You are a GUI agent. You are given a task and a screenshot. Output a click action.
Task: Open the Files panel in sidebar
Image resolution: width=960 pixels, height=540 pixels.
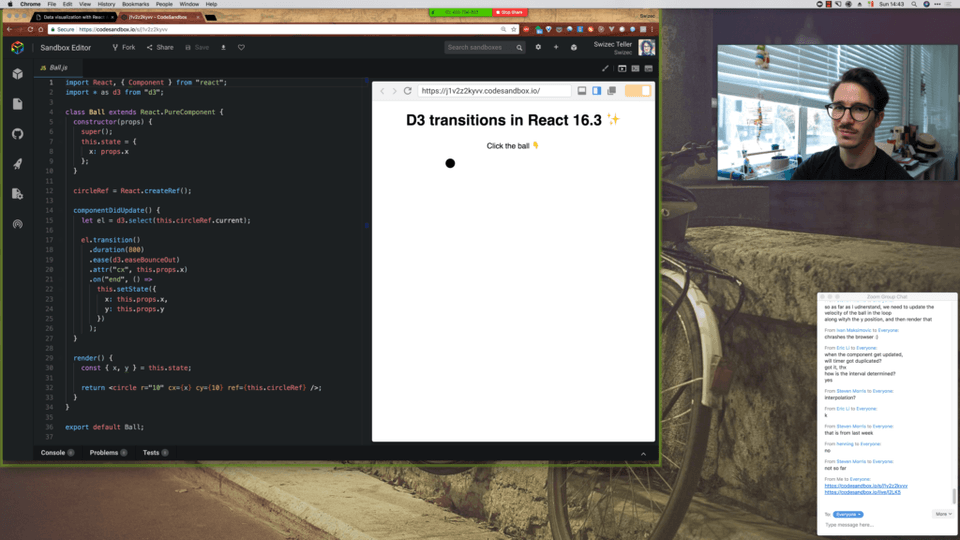18,103
